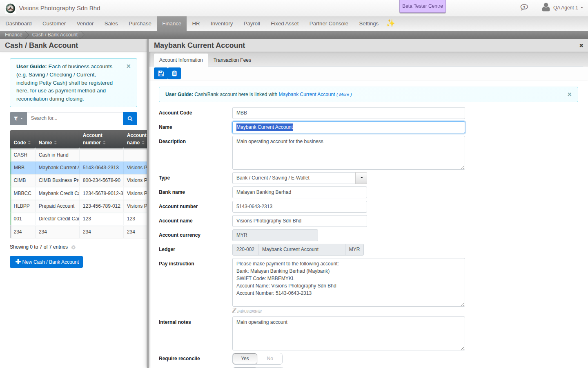This screenshot has width=588, height=368.
Task: Select the Director Credit Card 001 row
Action: (78, 219)
